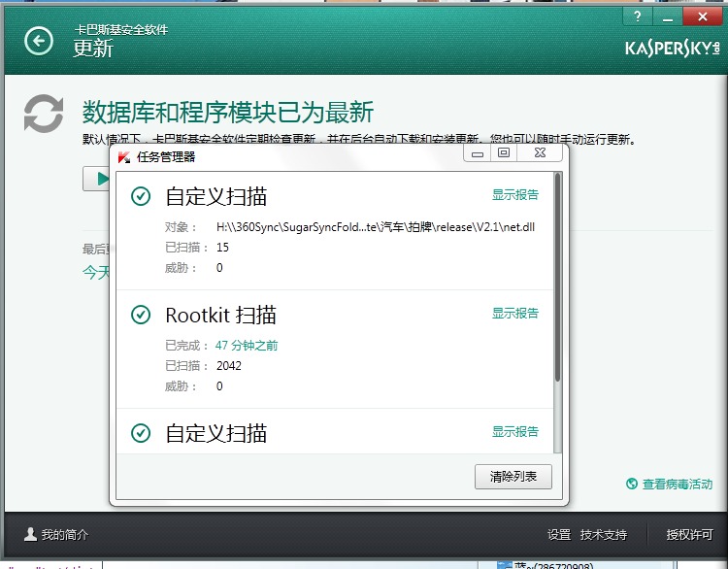Click the Rootkit 扫描 title text

pos(221,315)
